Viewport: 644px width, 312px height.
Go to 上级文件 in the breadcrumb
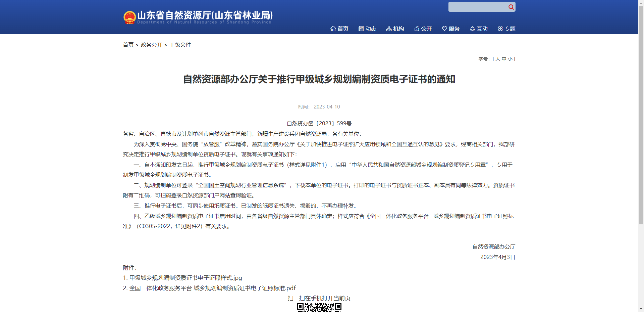(180, 45)
